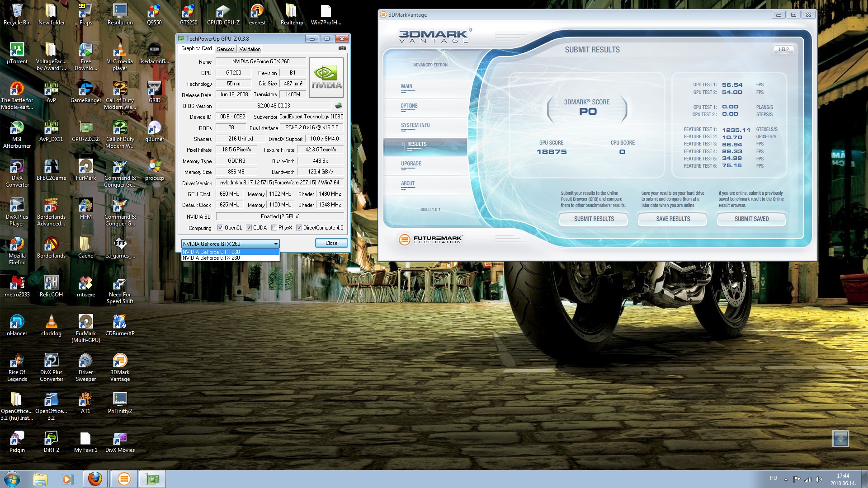Click the Driver Version field
This screenshot has height=488, width=868.
280,183
